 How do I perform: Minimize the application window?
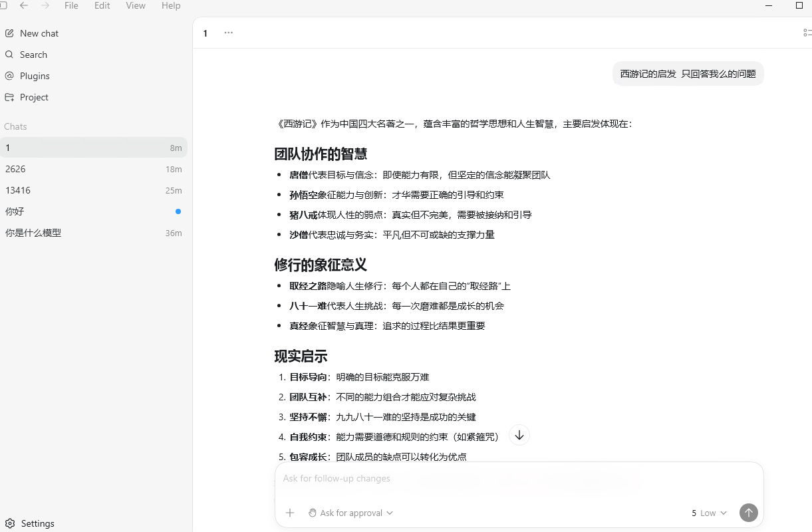click(x=769, y=5)
